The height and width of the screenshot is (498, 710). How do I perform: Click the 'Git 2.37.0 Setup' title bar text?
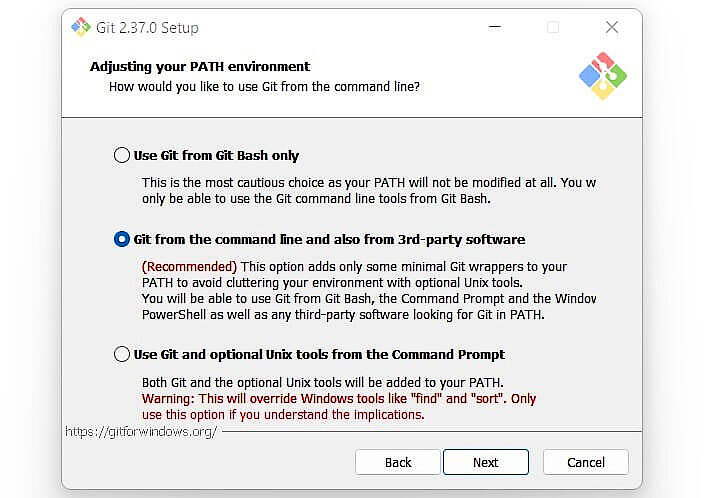pos(148,27)
